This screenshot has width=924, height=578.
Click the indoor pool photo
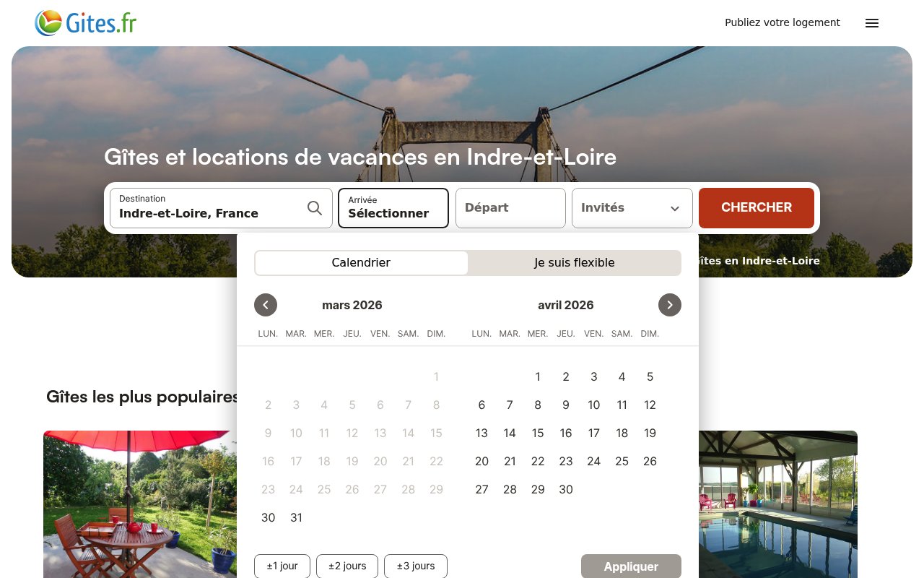pyautogui.click(x=777, y=504)
